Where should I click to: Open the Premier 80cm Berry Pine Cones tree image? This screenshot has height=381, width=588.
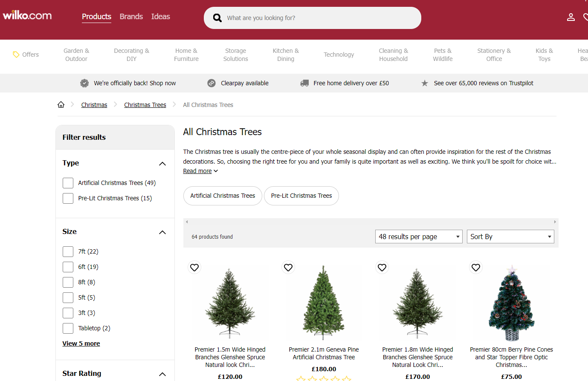512,303
